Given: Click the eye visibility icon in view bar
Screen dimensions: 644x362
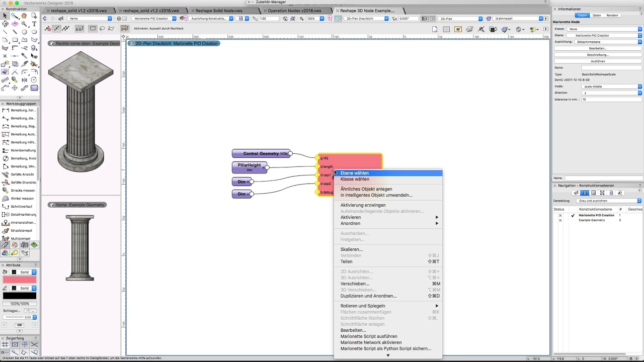Looking at the screenshot, I should coord(458,29).
